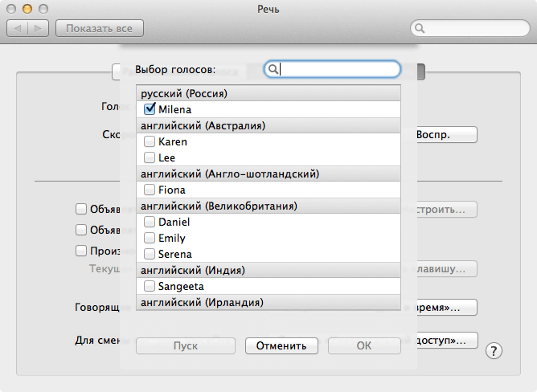Check the Sangeeta voice checkbox

click(150, 286)
